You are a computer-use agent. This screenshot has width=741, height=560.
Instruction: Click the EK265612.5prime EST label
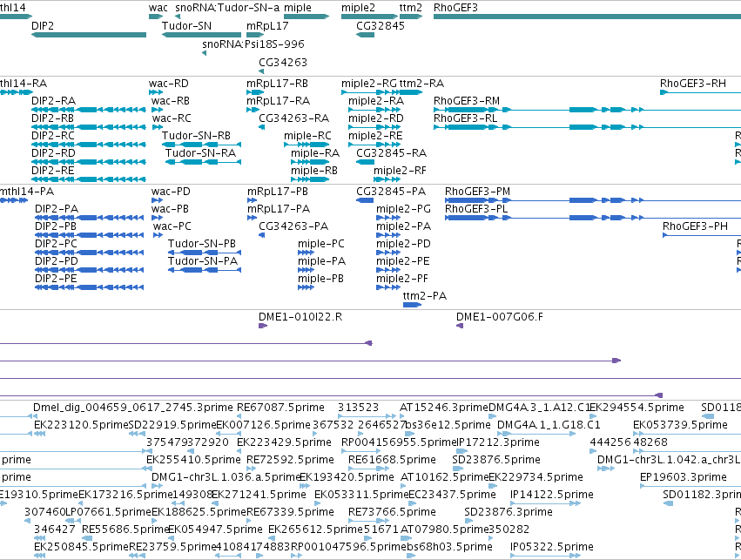click(316, 530)
